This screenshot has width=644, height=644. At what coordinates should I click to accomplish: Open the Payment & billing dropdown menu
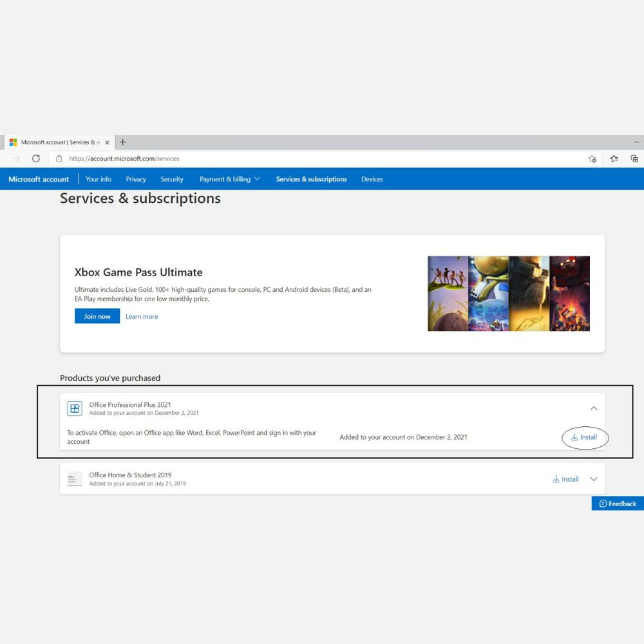click(x=229, y=179)
